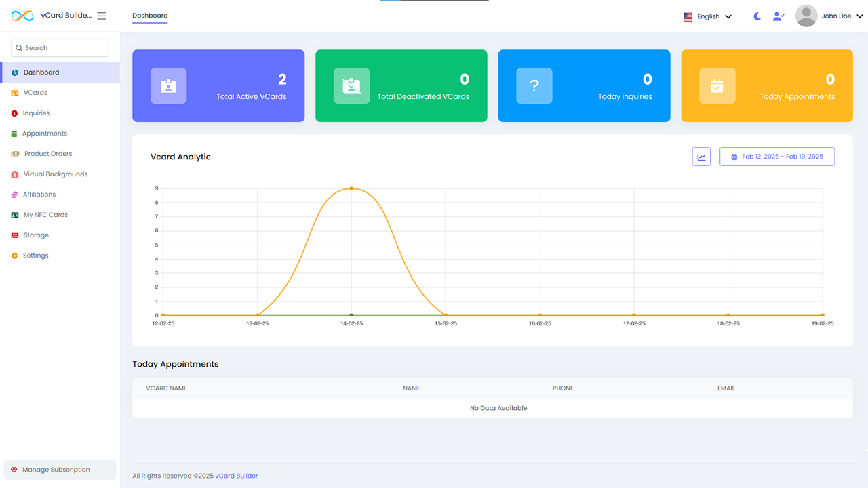Click the Total Active VCards card icon

click(168, 86)
